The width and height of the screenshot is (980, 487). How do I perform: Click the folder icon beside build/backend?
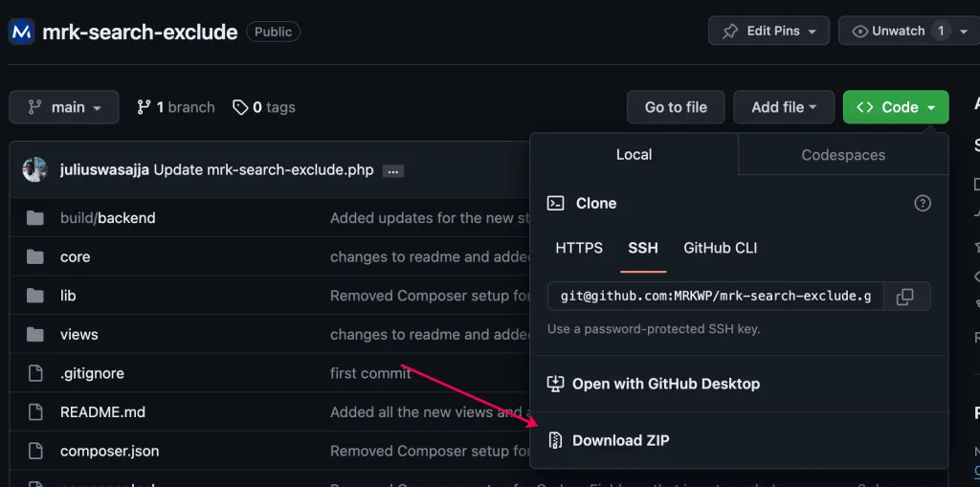[x=35, y=217]
